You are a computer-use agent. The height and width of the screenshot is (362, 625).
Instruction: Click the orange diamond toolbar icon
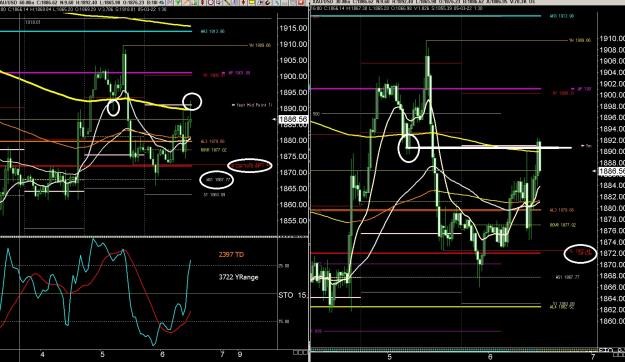tap(243, 2)
